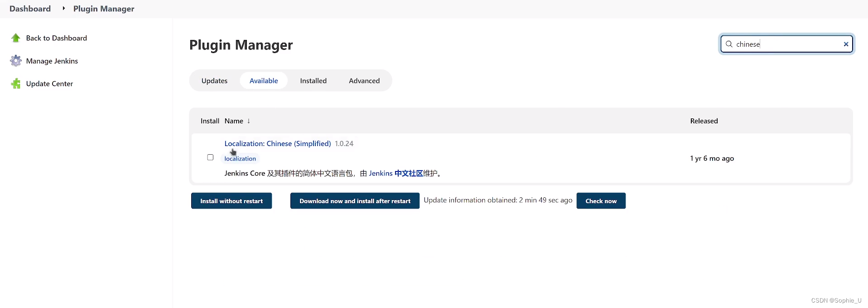This screenshot has width=868, height=308.
Task: Click the Dashboard breadcrumb
Action: coord(30,9)
